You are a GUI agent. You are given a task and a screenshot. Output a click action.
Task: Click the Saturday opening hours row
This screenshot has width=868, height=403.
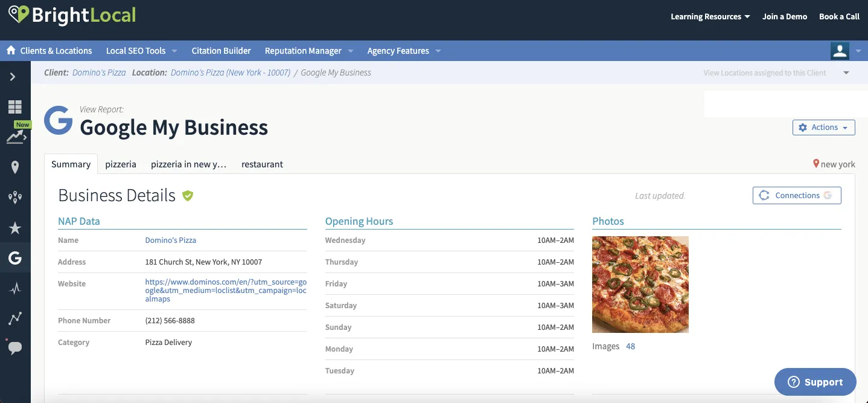(450, 306)
